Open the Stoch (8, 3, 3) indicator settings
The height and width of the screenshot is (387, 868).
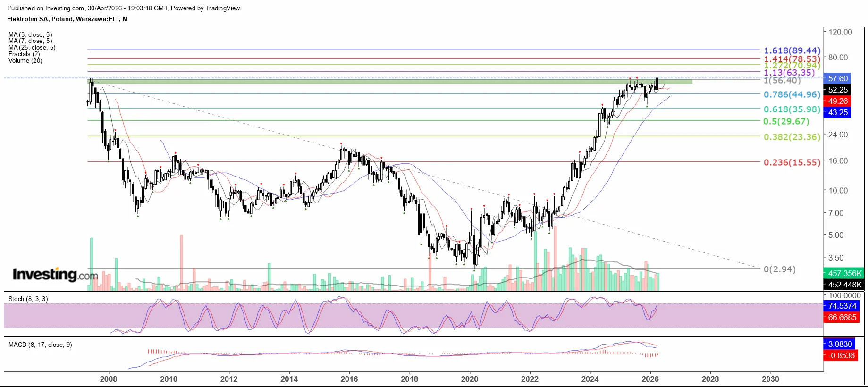(28, 299)
